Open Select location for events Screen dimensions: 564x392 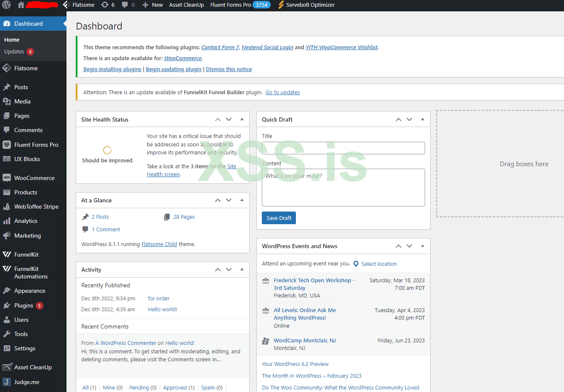[x=379, y=264]
